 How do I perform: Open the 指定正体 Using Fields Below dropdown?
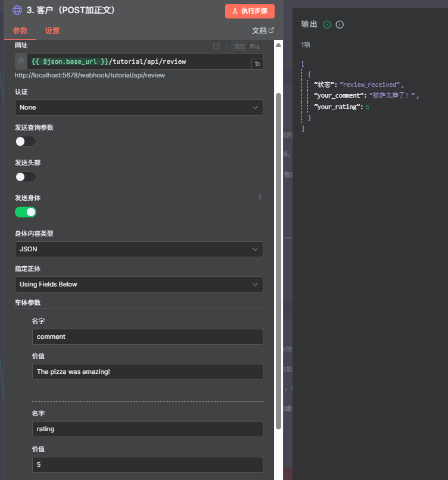pyautogui.click(x=139, y=285)
